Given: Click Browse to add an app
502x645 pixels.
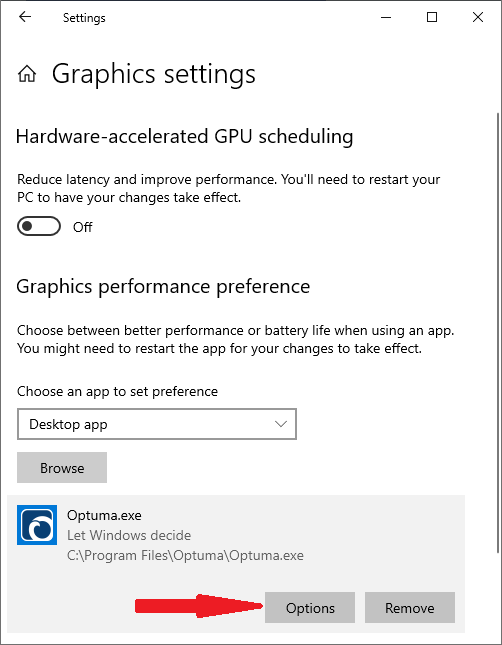Looking at the screenshot, I should pyautogui.click(x=62, y=468).
